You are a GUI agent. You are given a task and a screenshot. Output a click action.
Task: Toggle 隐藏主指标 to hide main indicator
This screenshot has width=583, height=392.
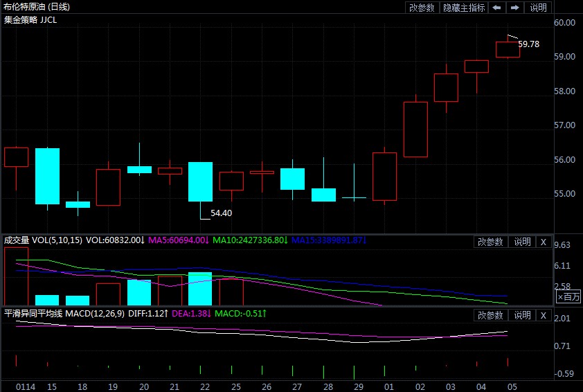(x=464, y=8)
